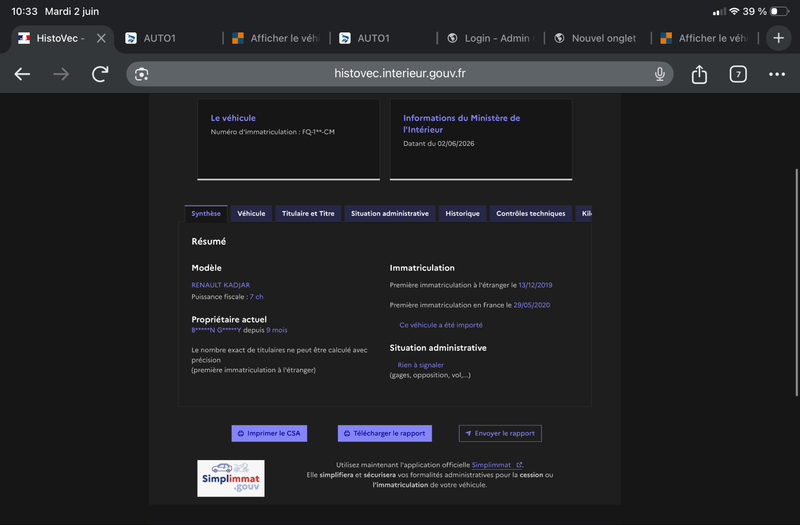This screenshot has width=800, height=525.
Task: Click the Wi-Fi icon in status bar
Action: click(734, 11)
